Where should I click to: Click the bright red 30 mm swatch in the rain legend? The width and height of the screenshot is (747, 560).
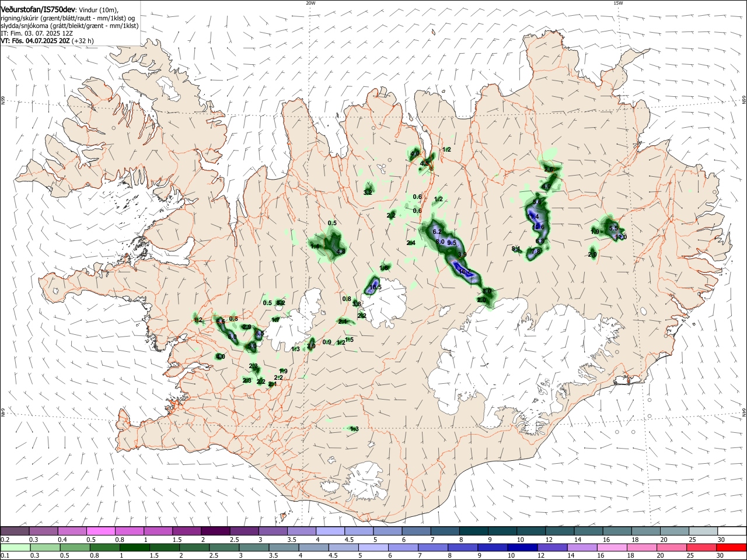coord(732,547)
